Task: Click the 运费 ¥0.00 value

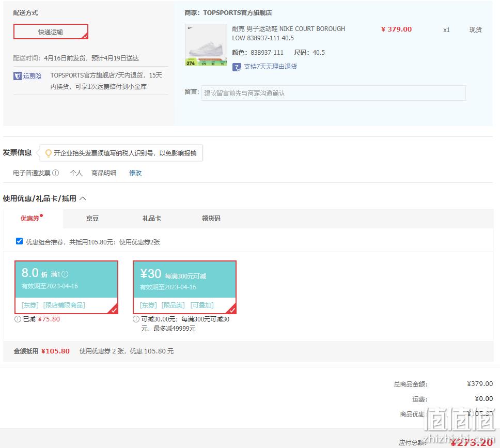Action: 484,398
